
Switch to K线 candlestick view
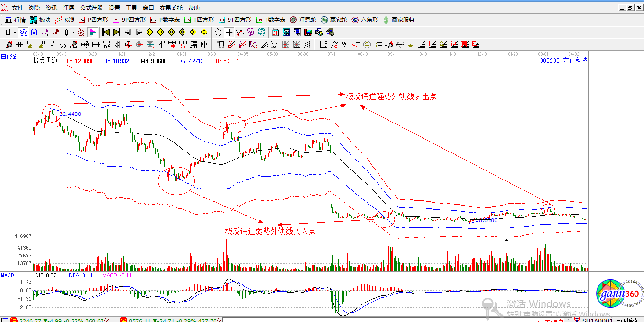[64, 20]
